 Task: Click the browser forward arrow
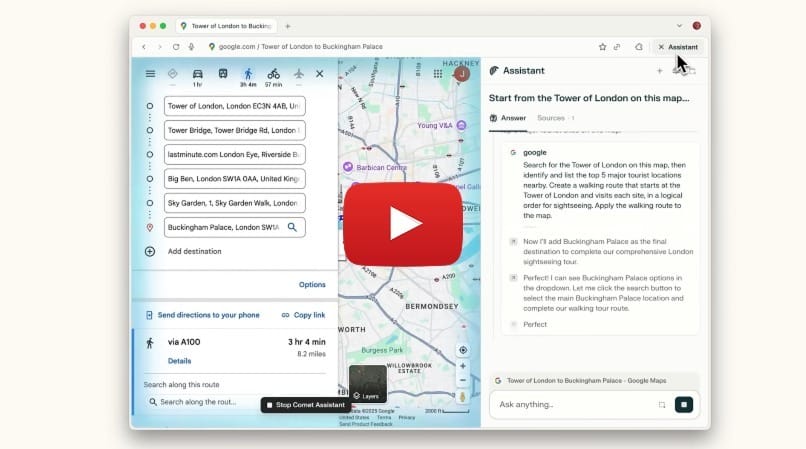(x=160, y=47)
